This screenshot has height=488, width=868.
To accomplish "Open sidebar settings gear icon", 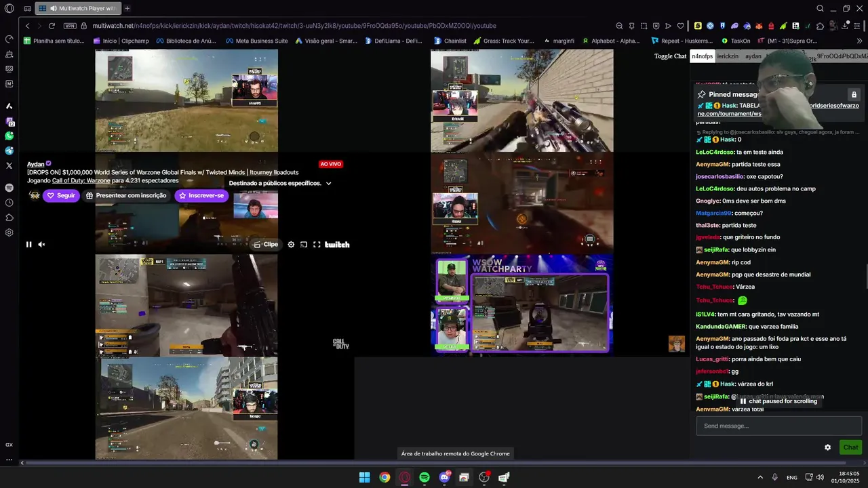I will click(x=9, y=232).
